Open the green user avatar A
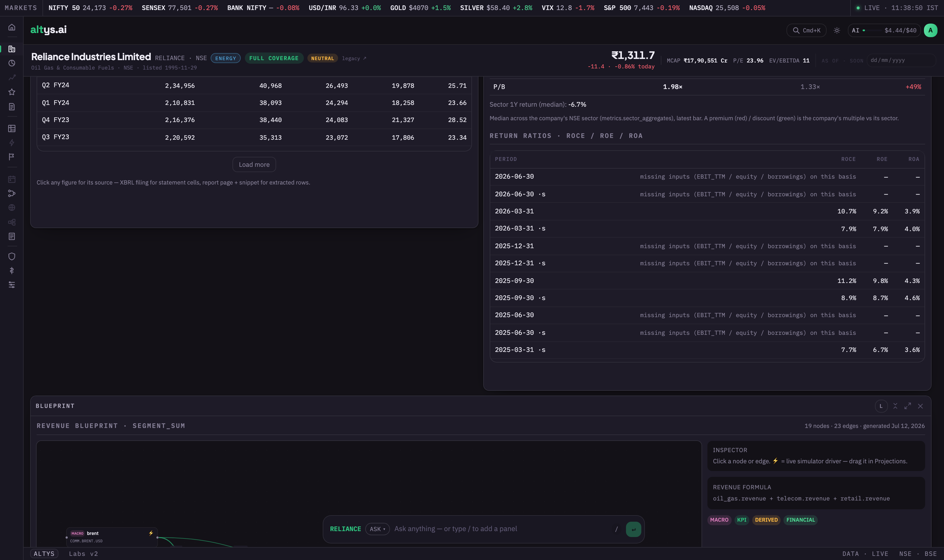Viewport: 944px width, 560px height. pyautogui.click(x=930, y=31)
